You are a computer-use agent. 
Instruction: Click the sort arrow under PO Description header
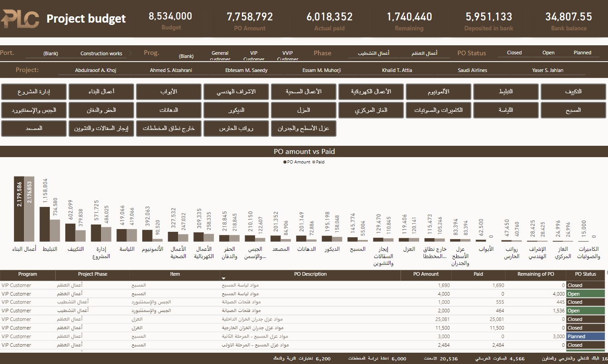pyautogui.click(x=223, y=278)
